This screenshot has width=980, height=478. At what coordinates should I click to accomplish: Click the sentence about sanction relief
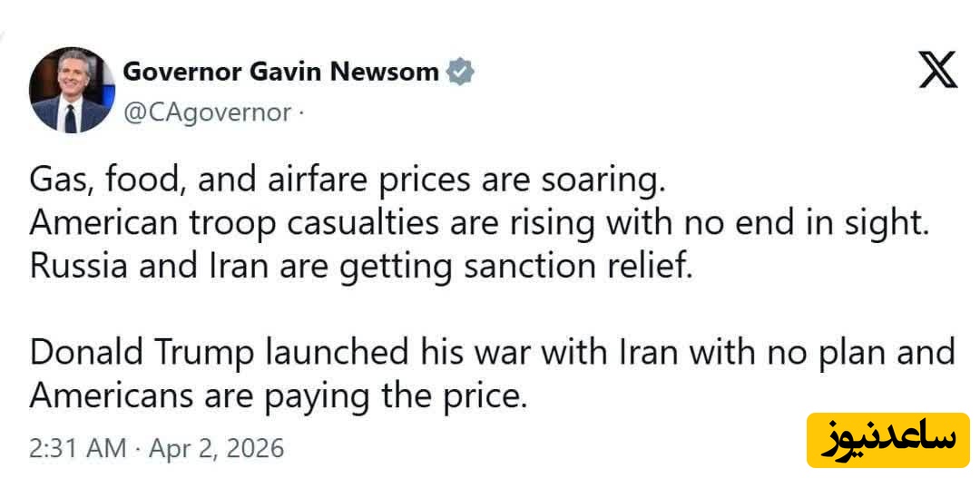click(x=360, y=268)
